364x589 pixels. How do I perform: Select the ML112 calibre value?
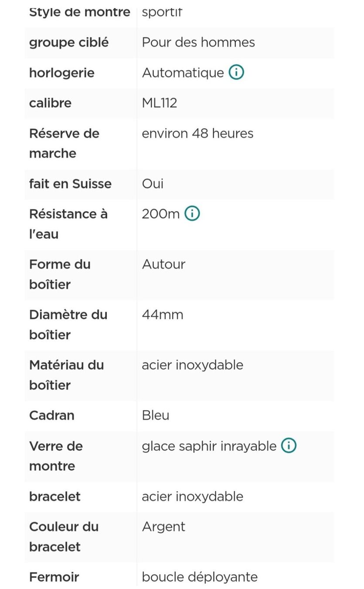click(x=160, y=103)
